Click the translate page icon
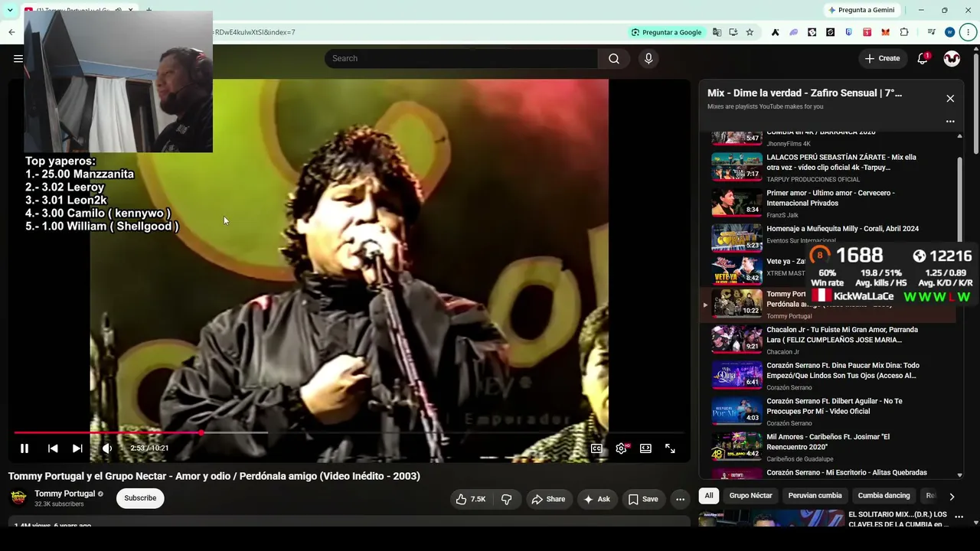 [717, 32]
